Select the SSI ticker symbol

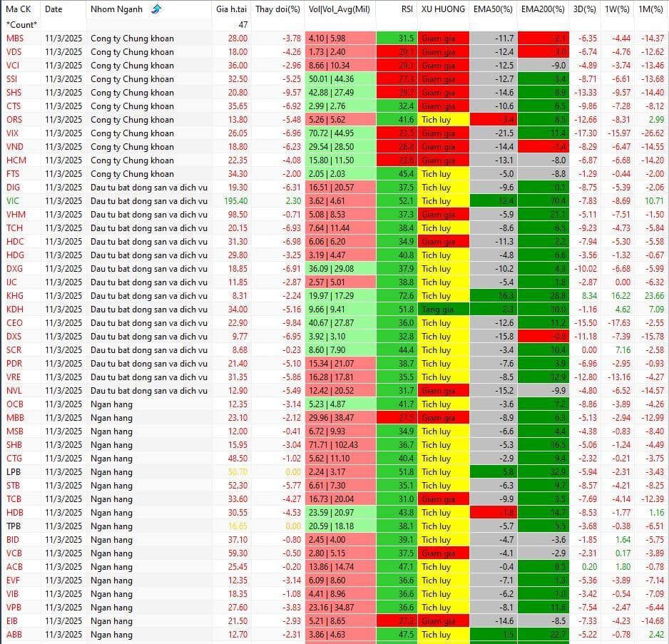click(x=12, y=79)
